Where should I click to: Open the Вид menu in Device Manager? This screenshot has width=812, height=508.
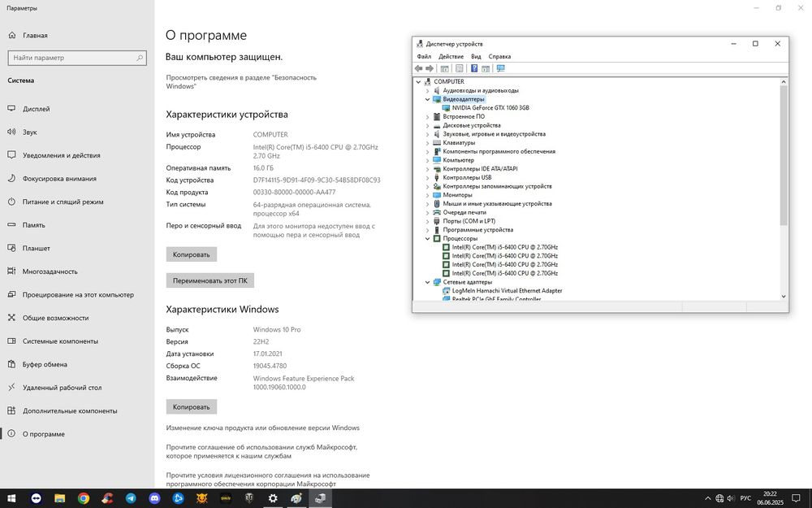pyautogui.click(x=476, y=57)
